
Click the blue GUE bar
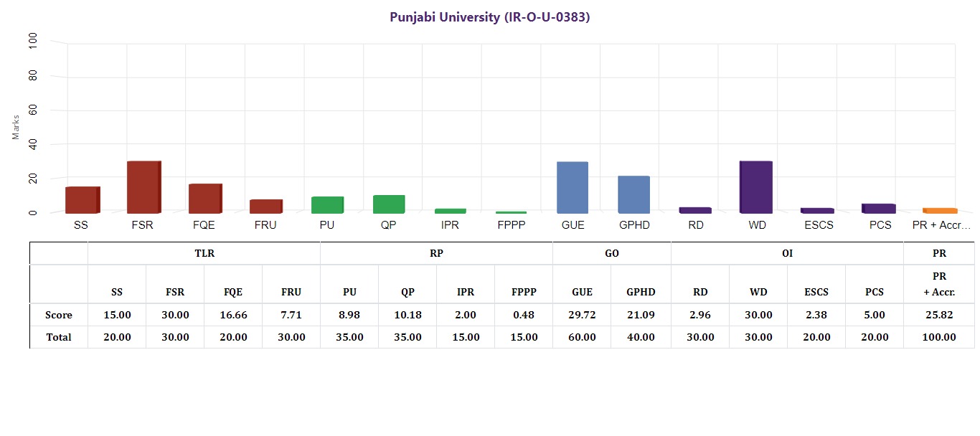pos(573,188)
